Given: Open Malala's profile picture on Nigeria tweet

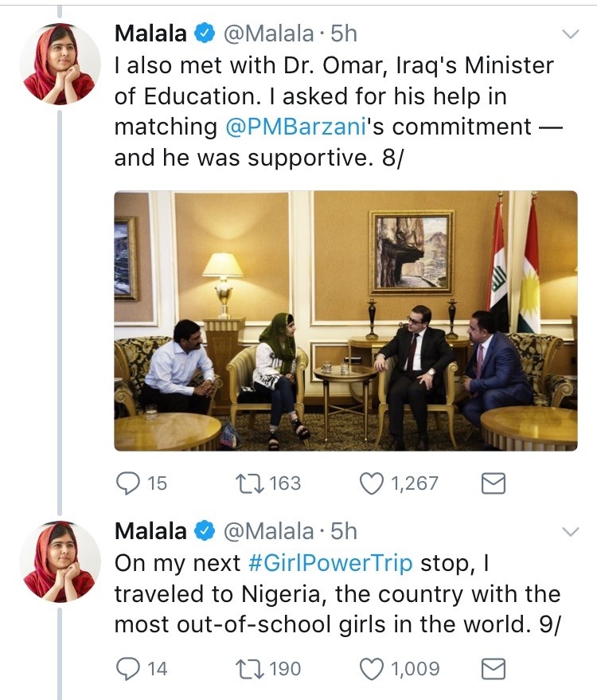Looking at the screenshot, I should [x=60, y=561].
